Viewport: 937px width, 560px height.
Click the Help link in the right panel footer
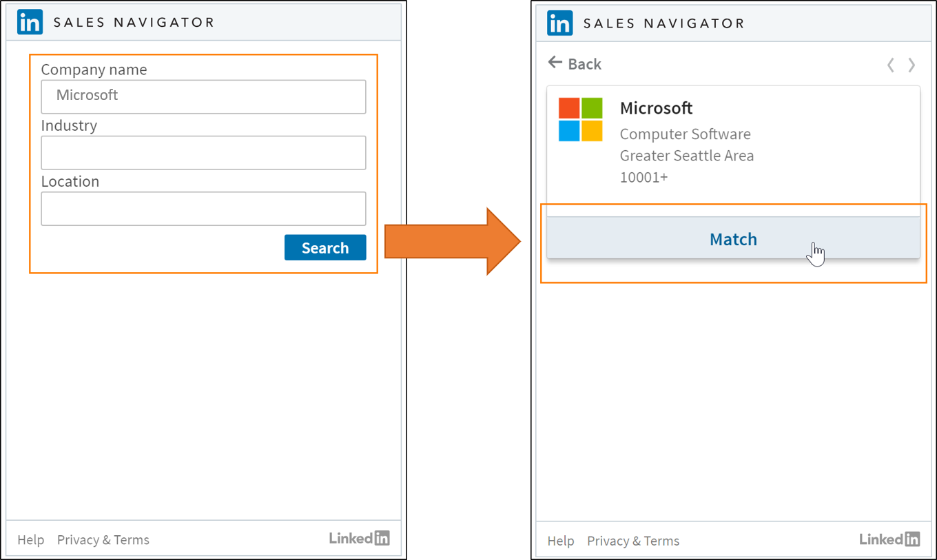coord(561,541)
